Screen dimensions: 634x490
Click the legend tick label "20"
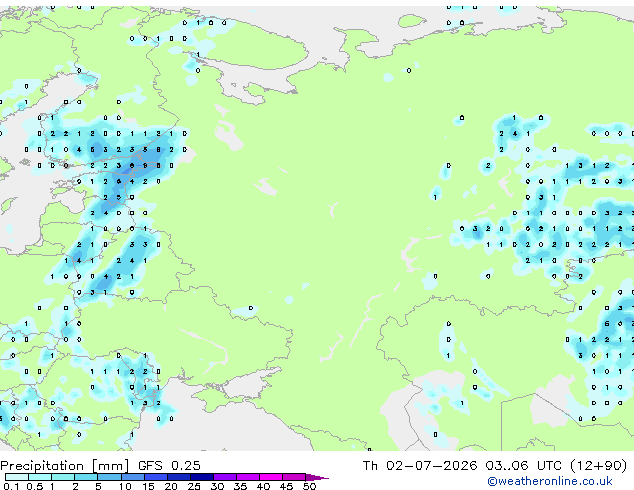[x=171, y=486]
